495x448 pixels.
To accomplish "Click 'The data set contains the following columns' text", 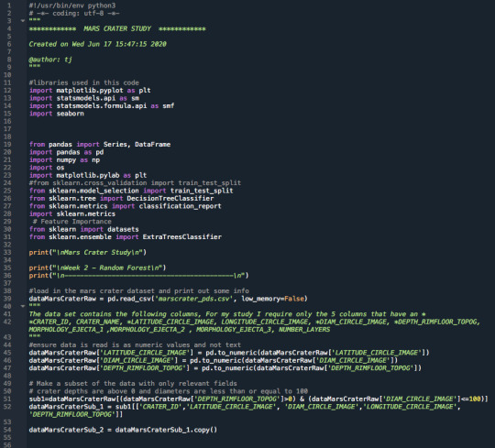I will click(x=227, y=314).
